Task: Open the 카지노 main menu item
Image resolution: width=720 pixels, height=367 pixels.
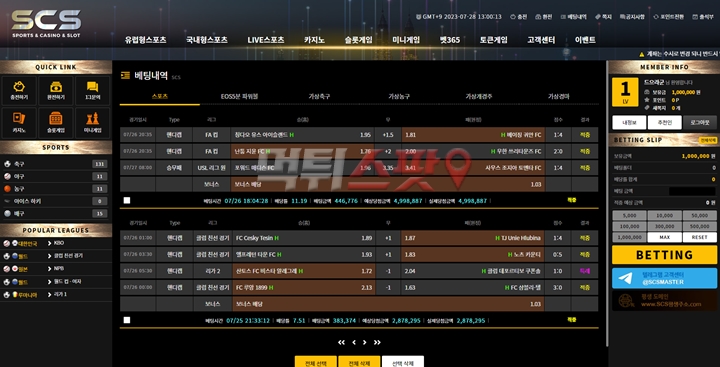Action: [314, 40]
